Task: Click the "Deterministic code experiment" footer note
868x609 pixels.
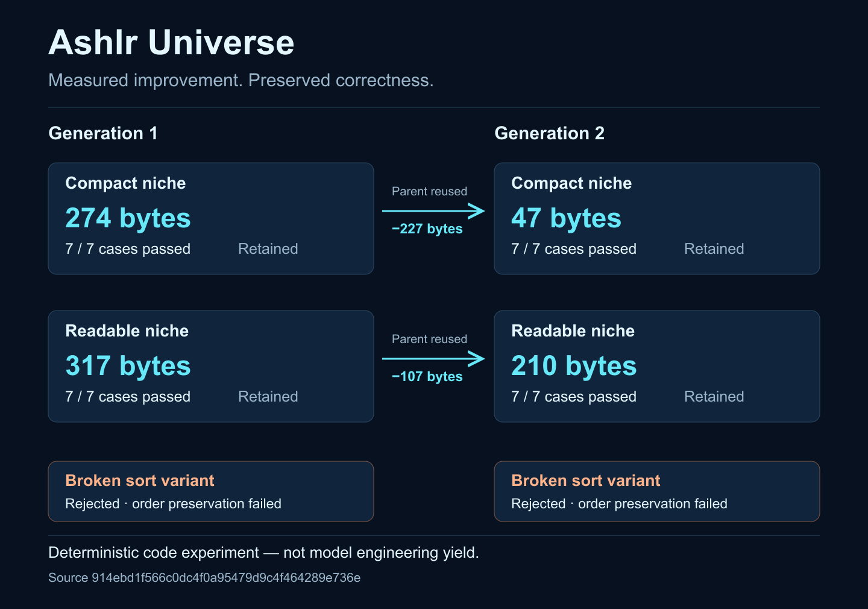Action: [x=263, y=553]
